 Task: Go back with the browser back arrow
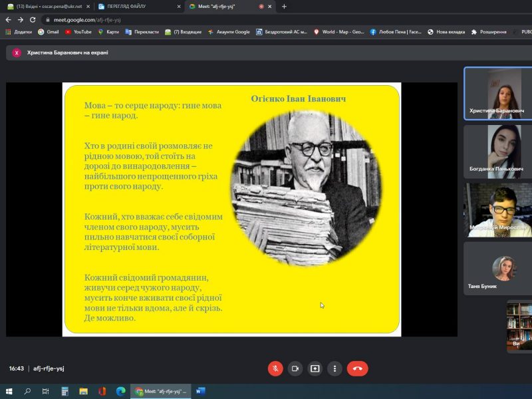(x=8, y=20)
